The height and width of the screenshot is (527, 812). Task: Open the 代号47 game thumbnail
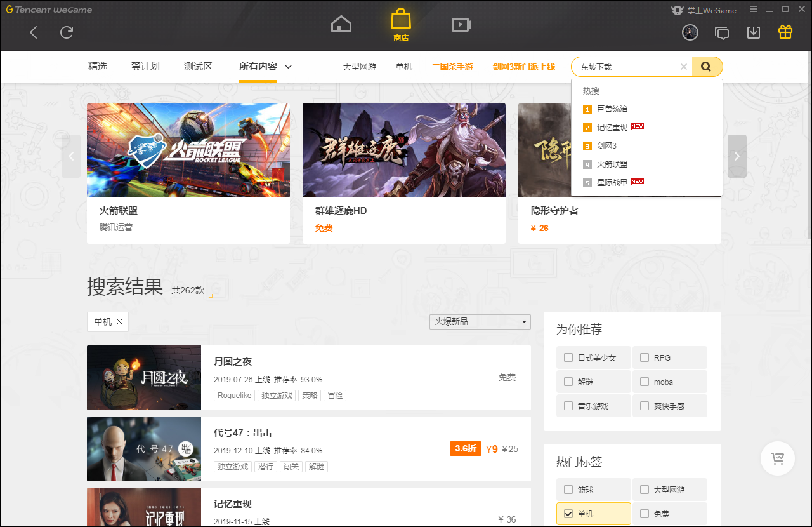tap(144, 449)
